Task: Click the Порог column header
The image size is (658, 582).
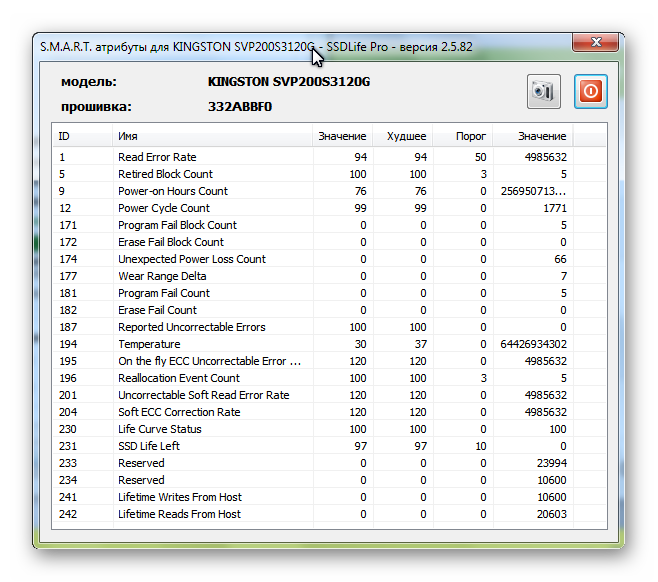Action: tap(462, 136)
